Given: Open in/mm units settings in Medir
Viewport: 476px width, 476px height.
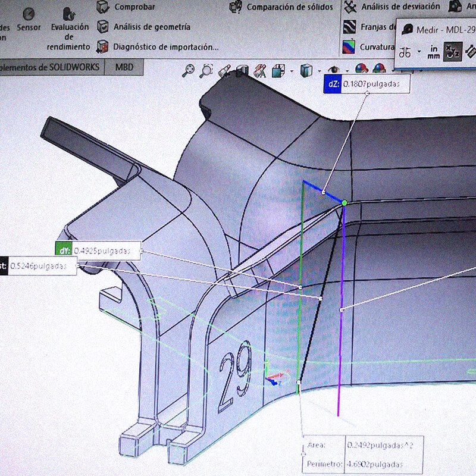Looking at the screenshot, I should [434, 52].
